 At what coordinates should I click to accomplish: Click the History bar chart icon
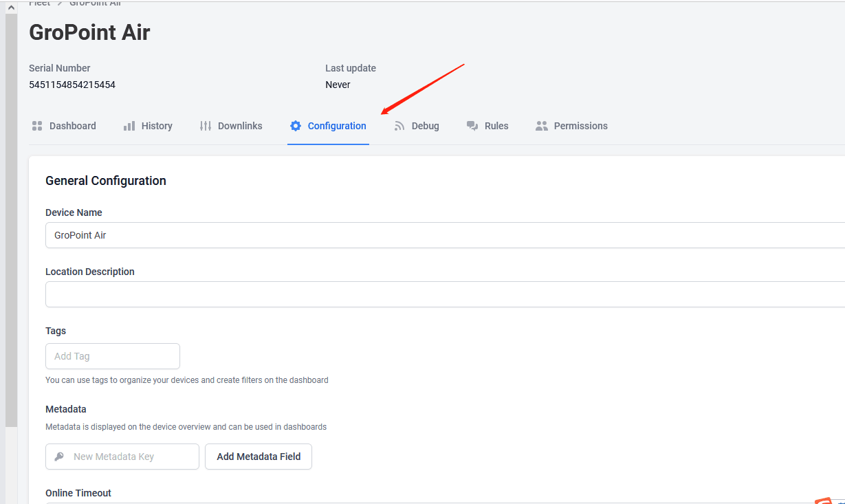tap(129, 126)
